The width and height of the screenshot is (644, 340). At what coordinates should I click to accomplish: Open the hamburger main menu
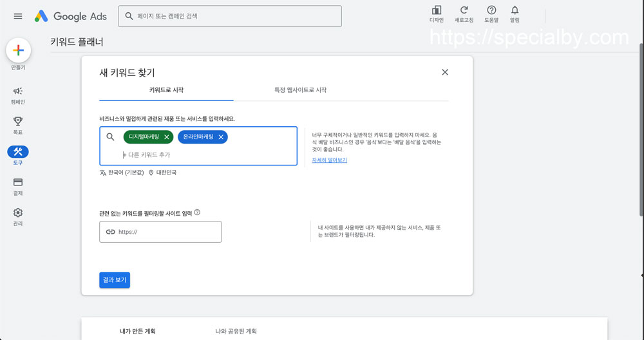[17, 17]
